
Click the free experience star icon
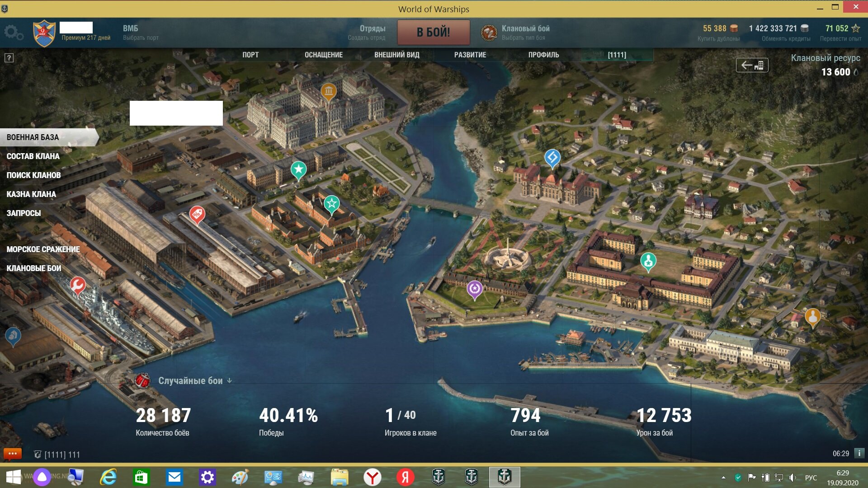point(855,28)
